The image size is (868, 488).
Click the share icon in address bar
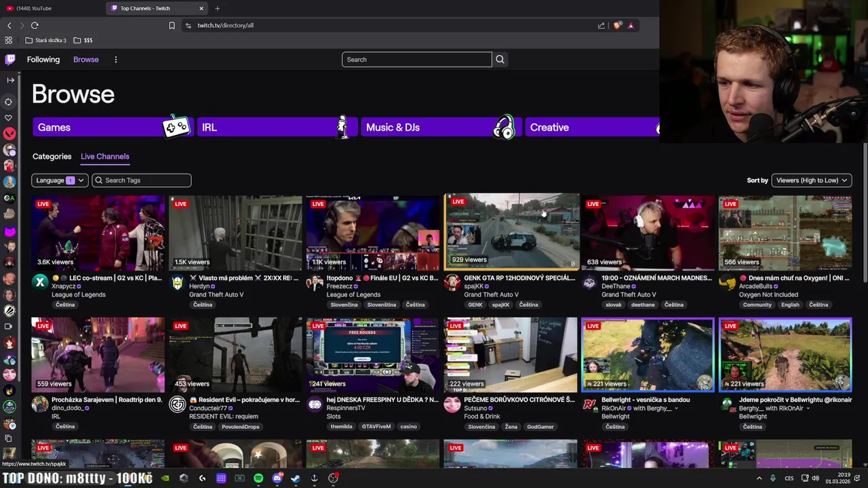601,26
